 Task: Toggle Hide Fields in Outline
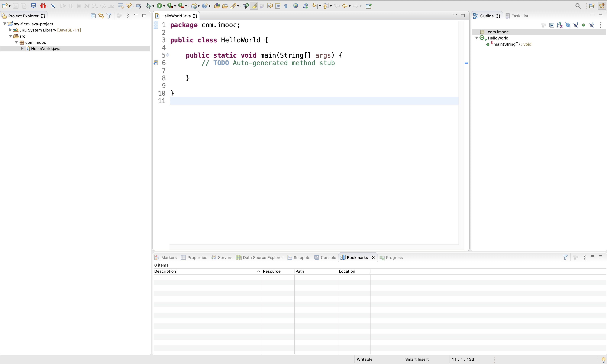coord(568,25)
